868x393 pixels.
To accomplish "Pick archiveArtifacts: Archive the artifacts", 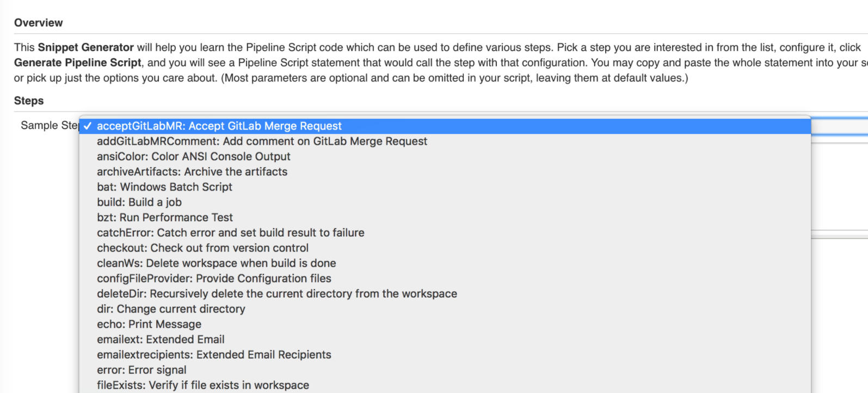I will point(192,172).
